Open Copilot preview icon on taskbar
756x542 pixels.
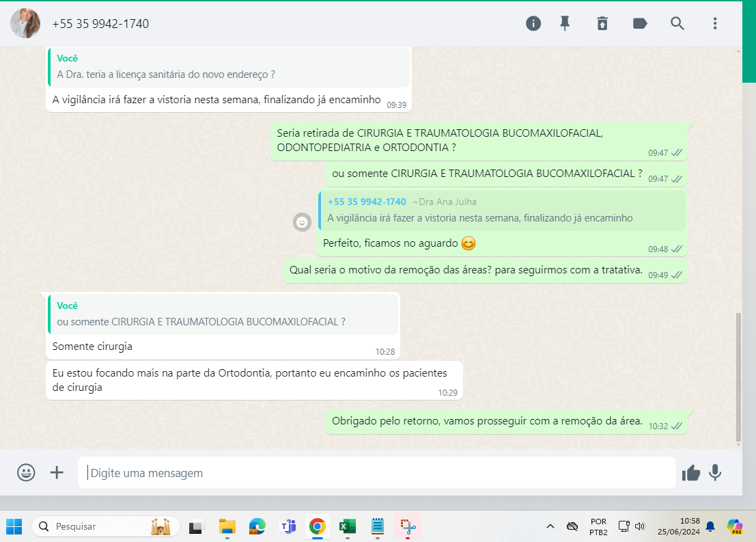coord(736,526)
